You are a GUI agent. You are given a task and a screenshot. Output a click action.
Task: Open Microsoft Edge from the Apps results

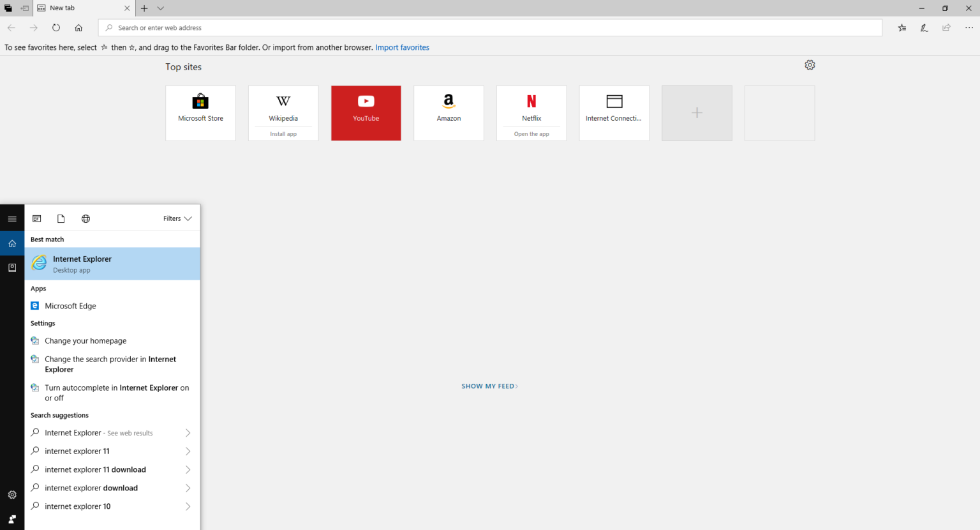coord(70,306)
